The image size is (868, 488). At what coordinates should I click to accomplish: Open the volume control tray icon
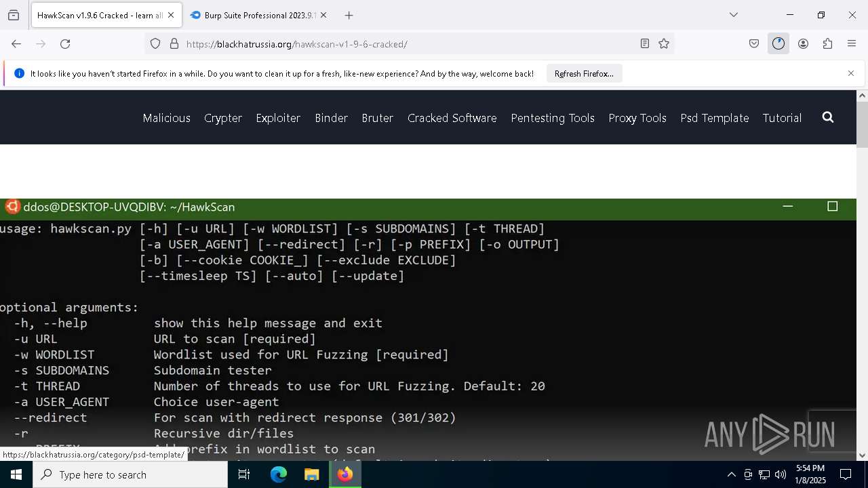point(781,474)
